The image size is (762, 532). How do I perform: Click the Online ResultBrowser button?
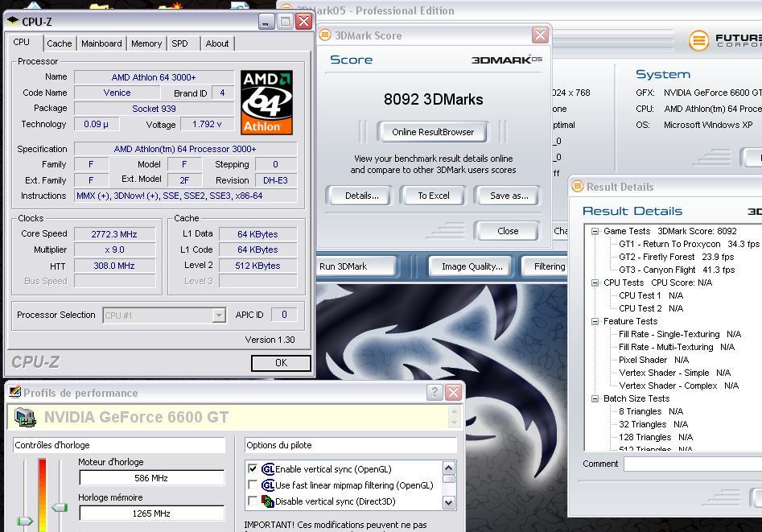(x=433, y=132)
